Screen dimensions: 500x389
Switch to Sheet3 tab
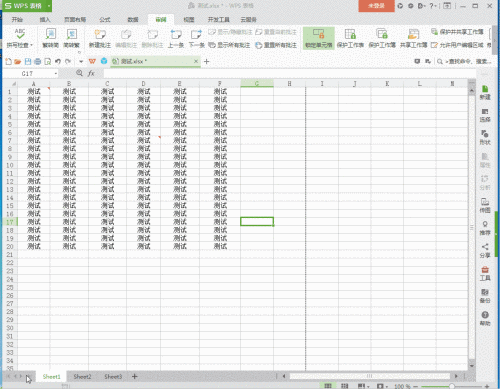(113, 377)
